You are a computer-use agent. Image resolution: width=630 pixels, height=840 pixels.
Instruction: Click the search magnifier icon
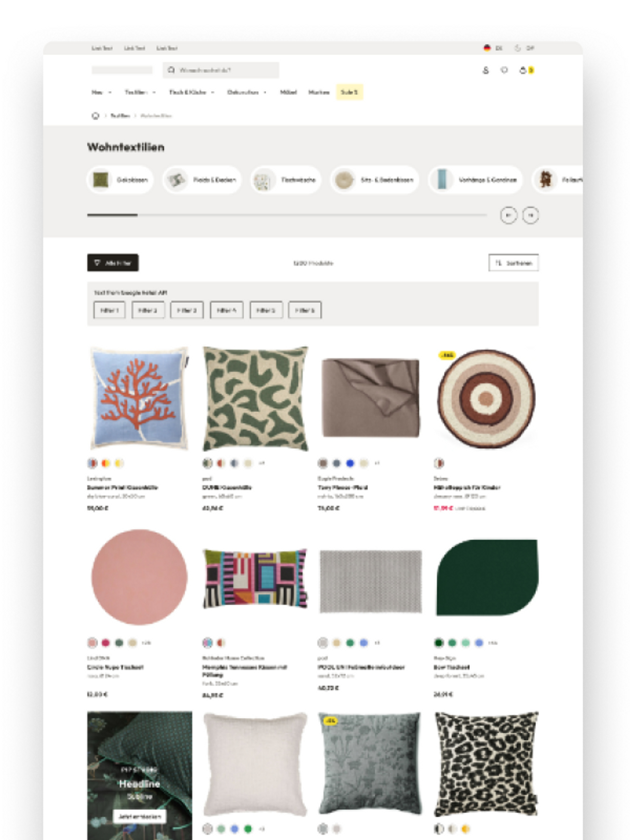pyautogui.click(x=171, y=70)
